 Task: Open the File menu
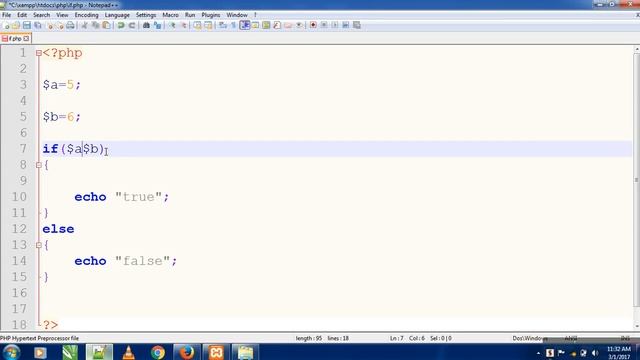tap(7, 15)
